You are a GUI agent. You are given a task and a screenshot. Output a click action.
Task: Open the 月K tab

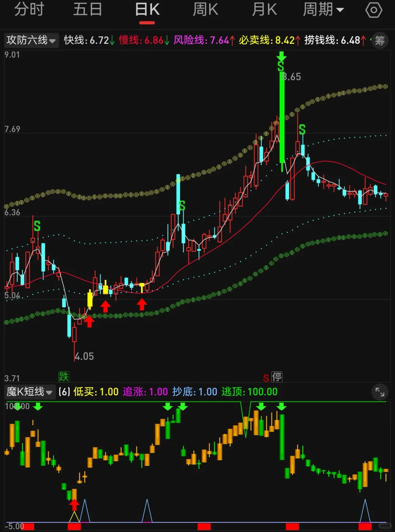[264, 9]
